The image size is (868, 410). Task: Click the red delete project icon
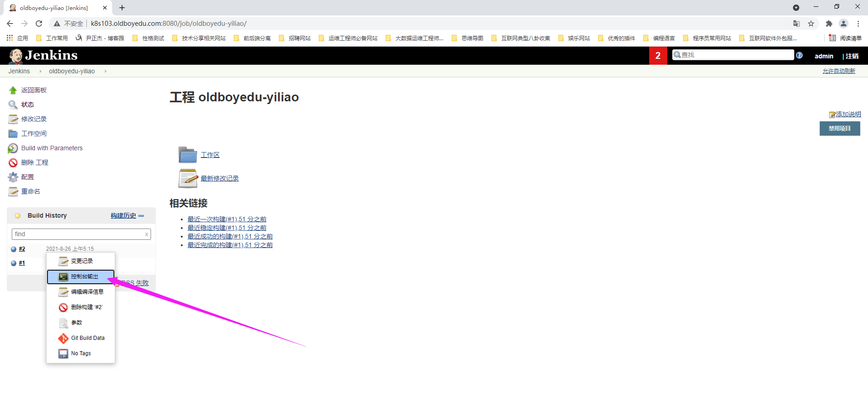[13, 163]
